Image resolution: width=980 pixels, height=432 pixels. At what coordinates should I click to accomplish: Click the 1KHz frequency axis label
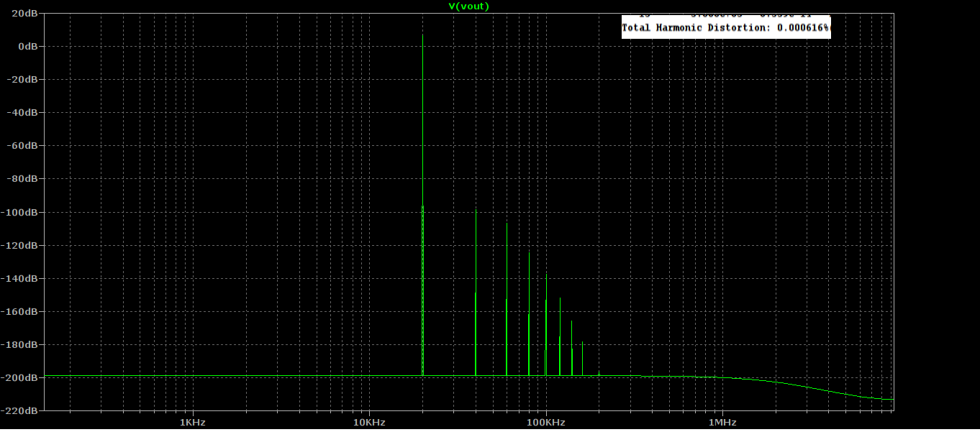tap(193, 422)
